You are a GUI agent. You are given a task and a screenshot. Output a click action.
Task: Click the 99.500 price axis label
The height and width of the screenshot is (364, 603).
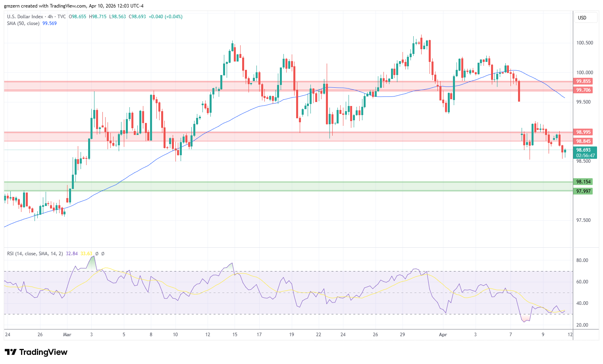[x=584, y=102]
